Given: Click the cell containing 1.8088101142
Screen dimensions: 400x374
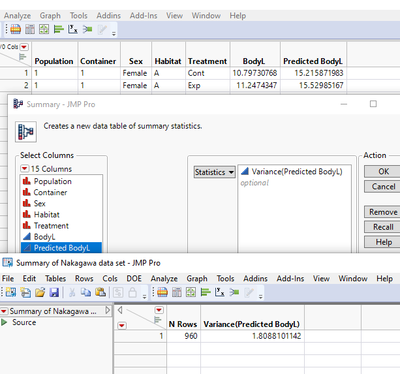Looking at the screenshot, I should pyautogui.click(x=252, y=336).
